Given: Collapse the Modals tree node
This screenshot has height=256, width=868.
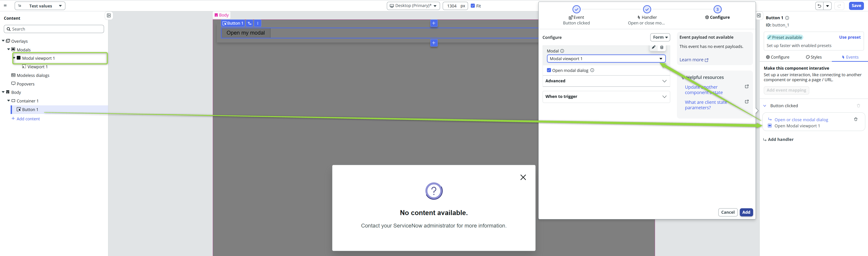Looking at the screenshot, I should [x=9, y=50].
